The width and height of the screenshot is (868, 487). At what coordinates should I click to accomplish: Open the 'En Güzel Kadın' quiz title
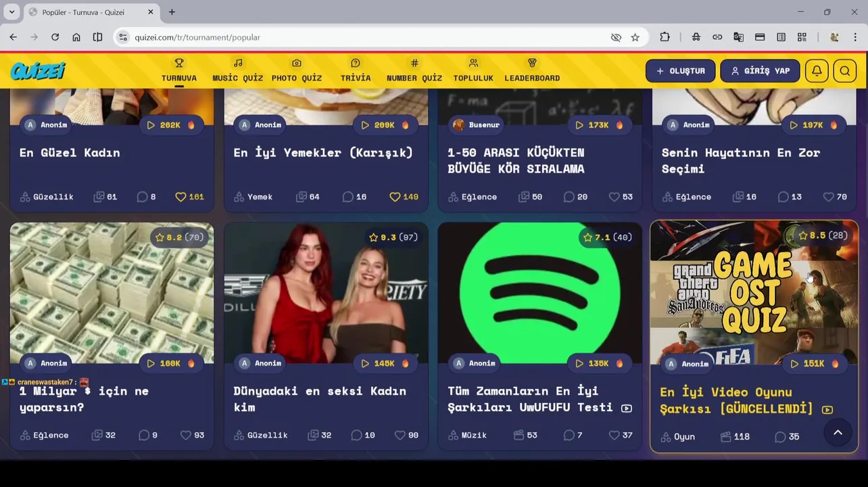(70, 153)
